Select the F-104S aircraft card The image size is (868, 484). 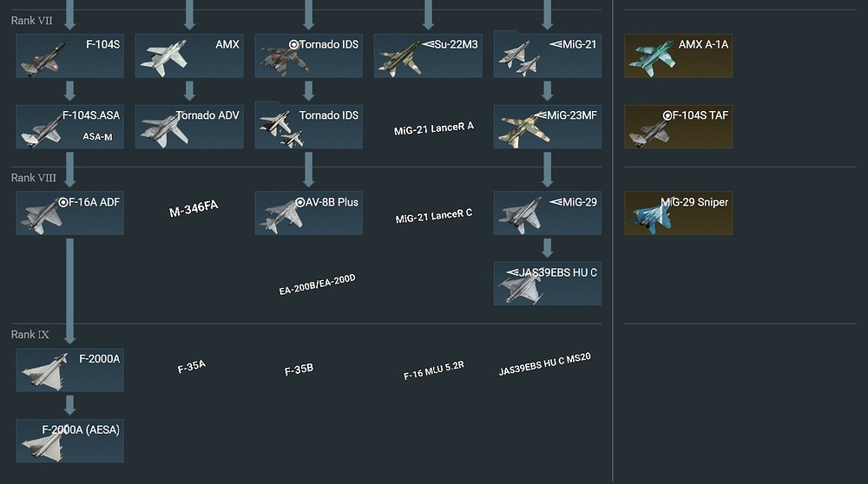69,56
